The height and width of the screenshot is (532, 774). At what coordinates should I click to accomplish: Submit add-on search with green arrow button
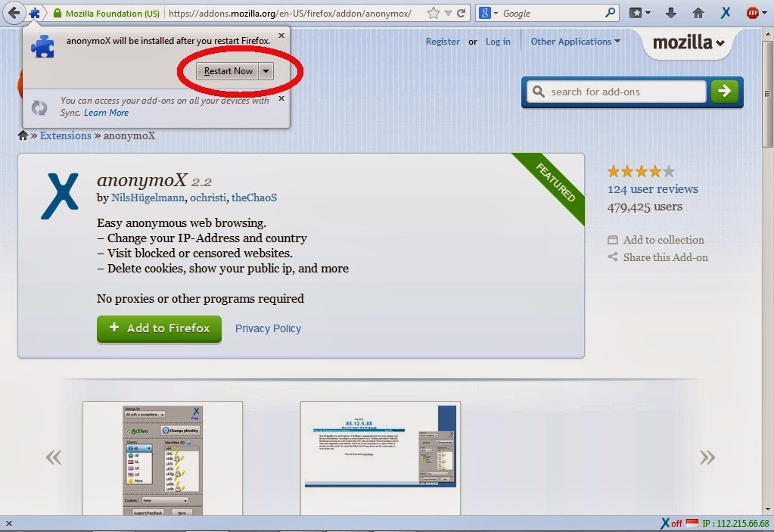[724, 92]
